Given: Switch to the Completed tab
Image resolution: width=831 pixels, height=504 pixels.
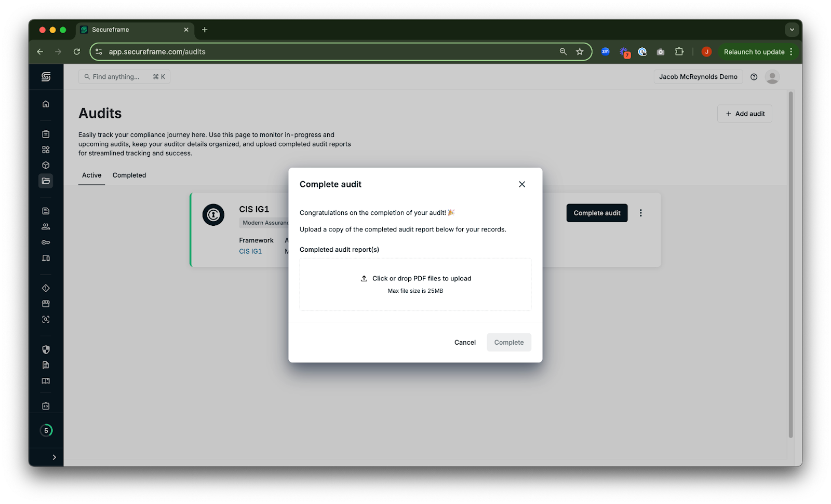Looking at the screenshot, I should pos(129,175).
